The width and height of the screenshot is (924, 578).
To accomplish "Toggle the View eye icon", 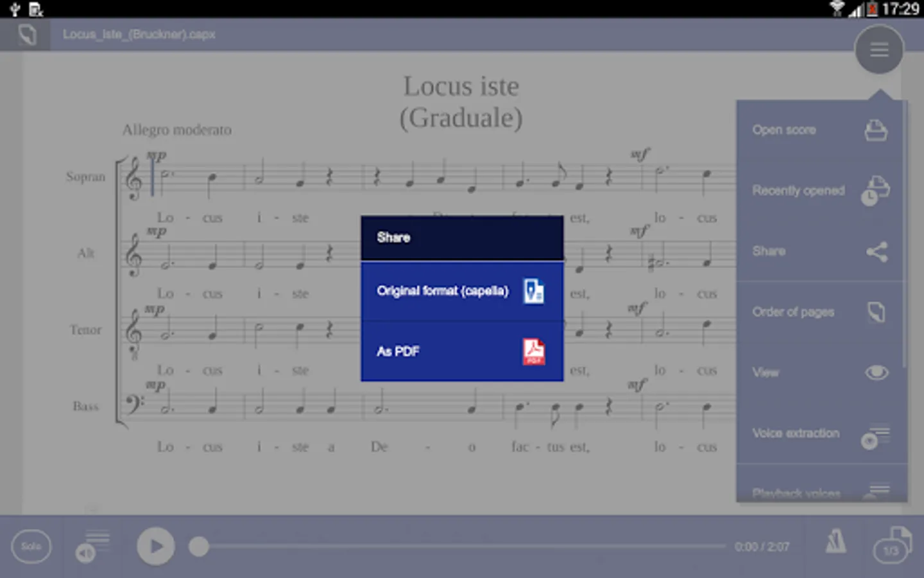I will click(877, 372).
